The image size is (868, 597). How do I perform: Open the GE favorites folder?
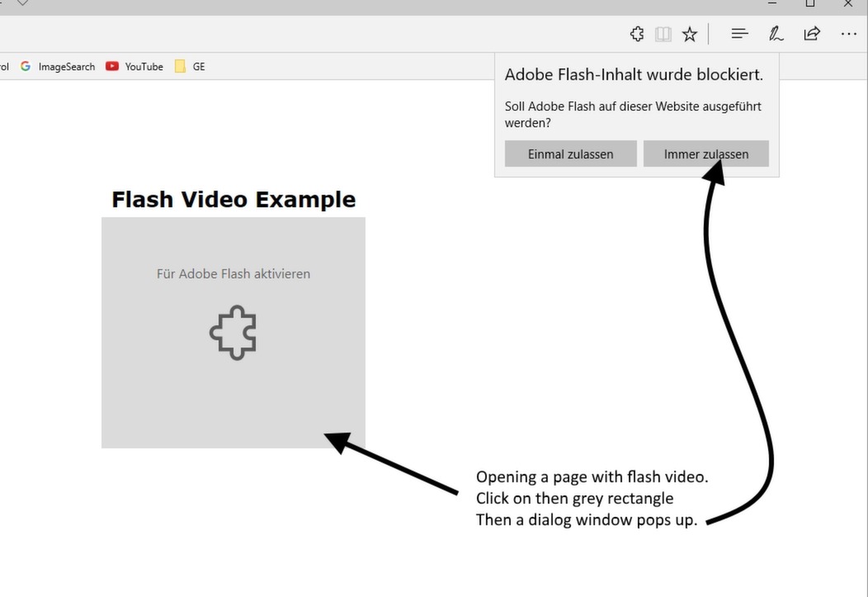(190, 66)
